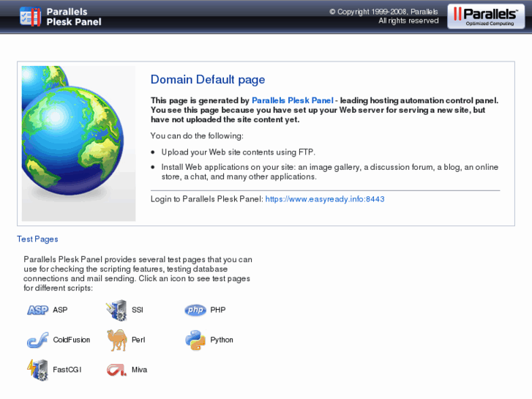Click the Python text label
This screenshot has width=532, height=399.
(222, 340)
